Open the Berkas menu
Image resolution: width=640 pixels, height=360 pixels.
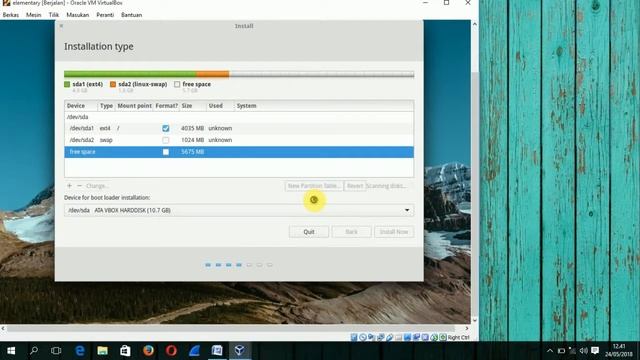pyautogui.click(x=11, y=15)
